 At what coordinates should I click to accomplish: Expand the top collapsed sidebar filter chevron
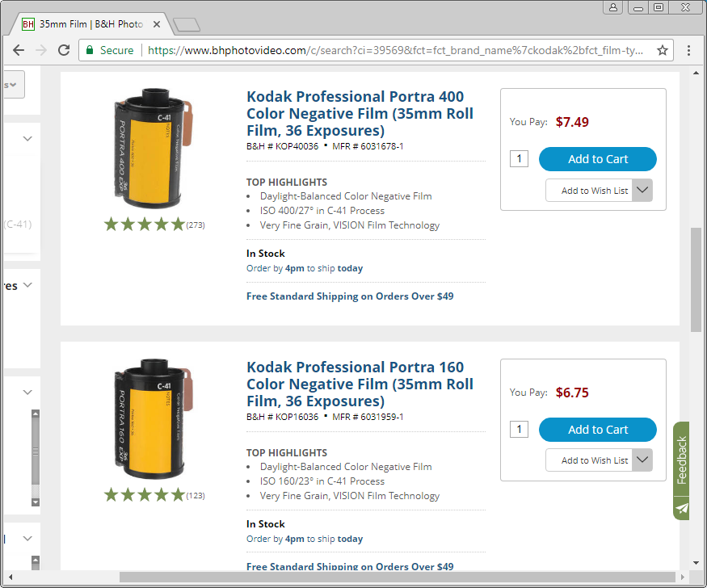click(x=27, y=139)
